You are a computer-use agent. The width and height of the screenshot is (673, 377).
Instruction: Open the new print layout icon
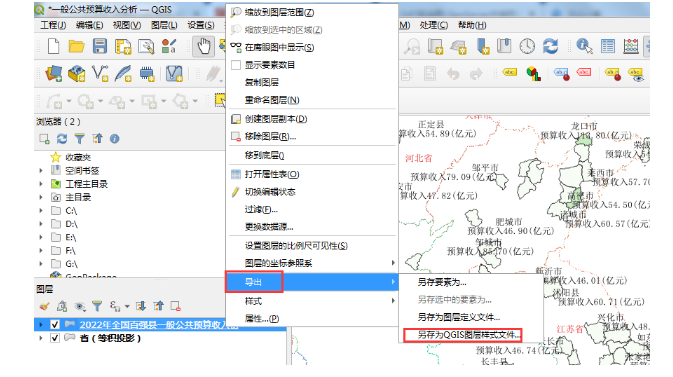point(123,46)
